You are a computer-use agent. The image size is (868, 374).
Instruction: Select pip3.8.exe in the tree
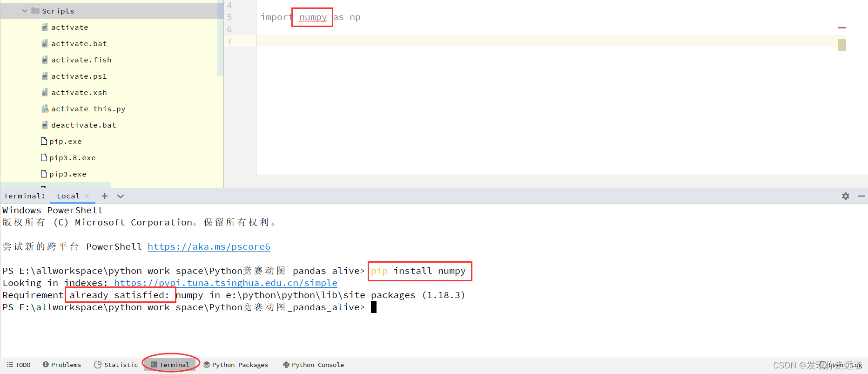pos(72,158)
